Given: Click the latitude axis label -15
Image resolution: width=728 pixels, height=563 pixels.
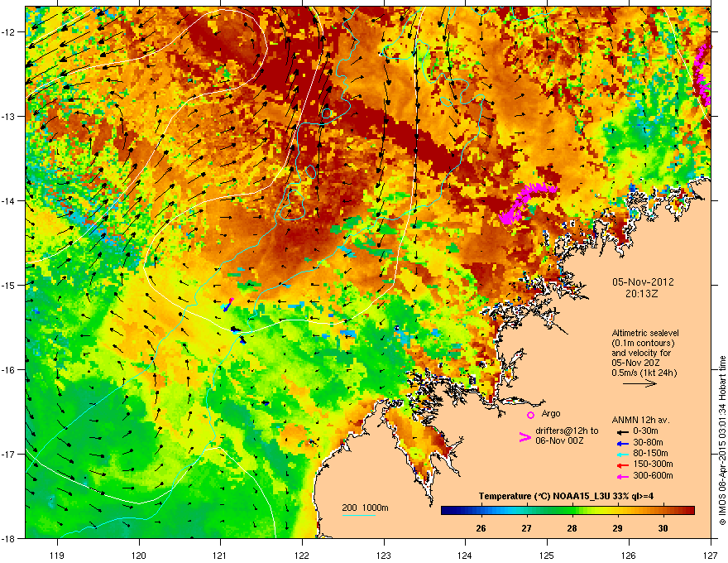Looking at the screenshot, I should 8,285.
